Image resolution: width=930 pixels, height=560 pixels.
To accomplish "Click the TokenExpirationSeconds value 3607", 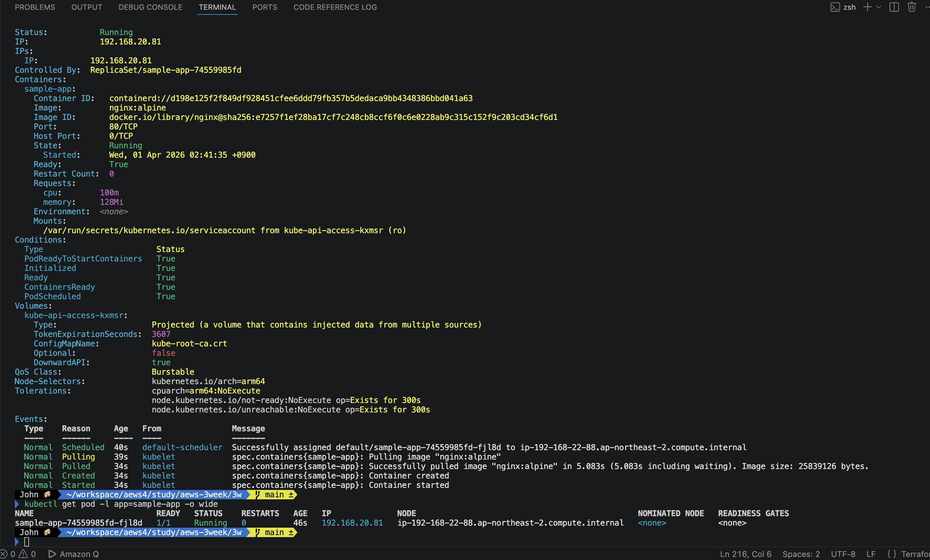I will click(161, 334).
